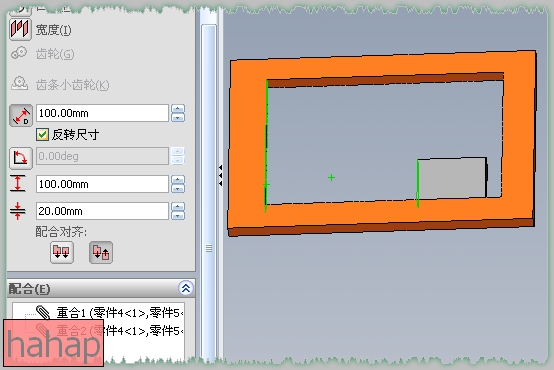Decrease the maximum 100.00mm limit value

tap(178, 188)
